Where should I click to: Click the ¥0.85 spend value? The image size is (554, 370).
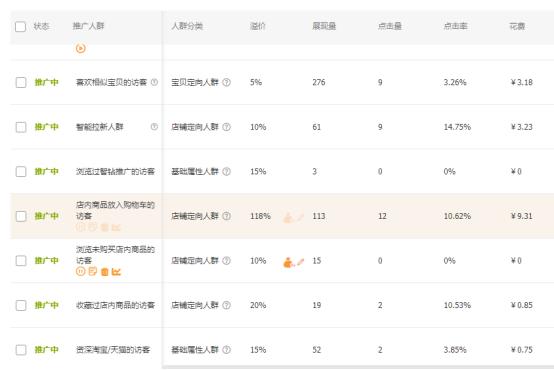(521, 305)
